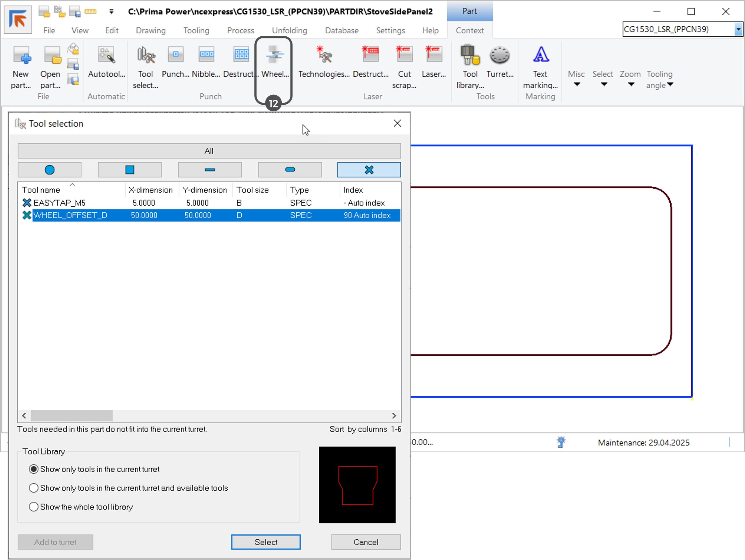Switch to the Process tab
The image size is (745, 560).
pos(240,30)
